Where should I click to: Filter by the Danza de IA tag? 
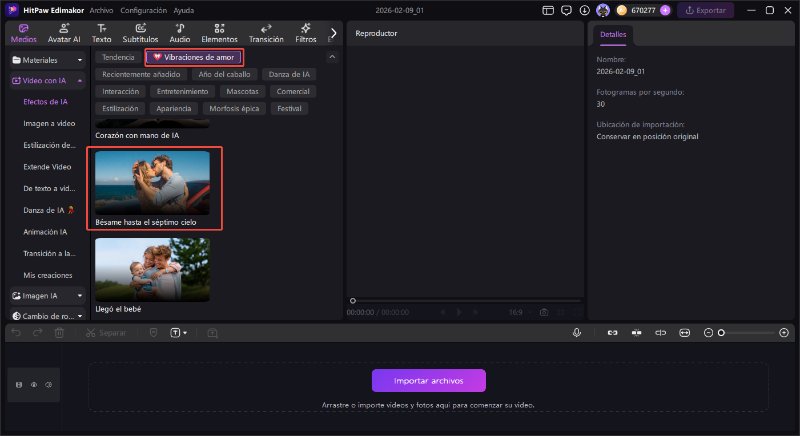[289, 74]
